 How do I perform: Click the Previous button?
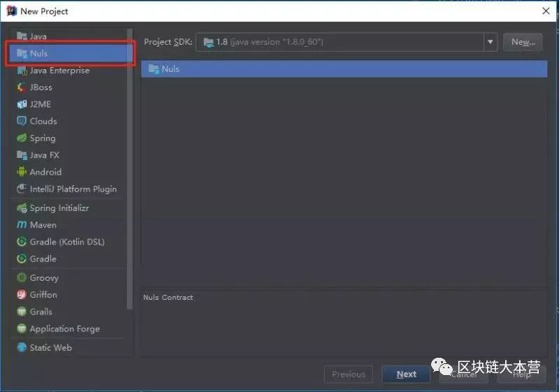coord(348,375)
